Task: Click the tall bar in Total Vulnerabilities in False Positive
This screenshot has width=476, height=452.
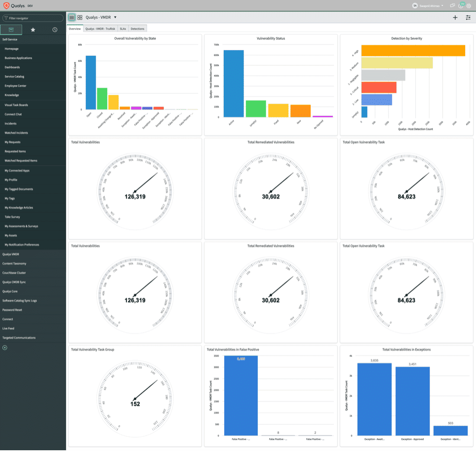Action: click(241, 396)
